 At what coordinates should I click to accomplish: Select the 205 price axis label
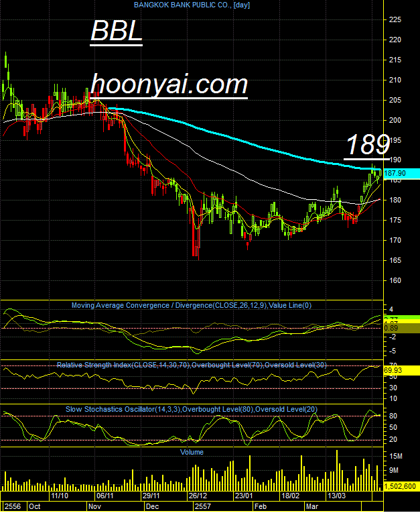tap(395, 101)
